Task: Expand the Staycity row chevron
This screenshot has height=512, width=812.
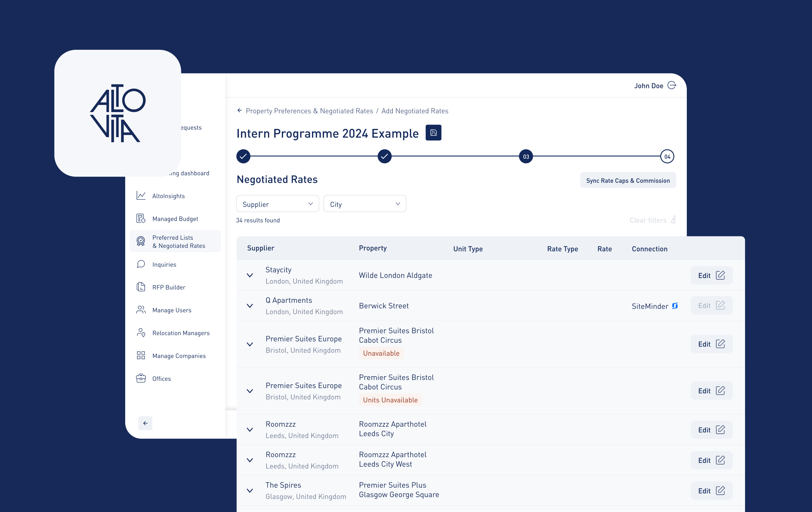Action: [x=250, y=275]
